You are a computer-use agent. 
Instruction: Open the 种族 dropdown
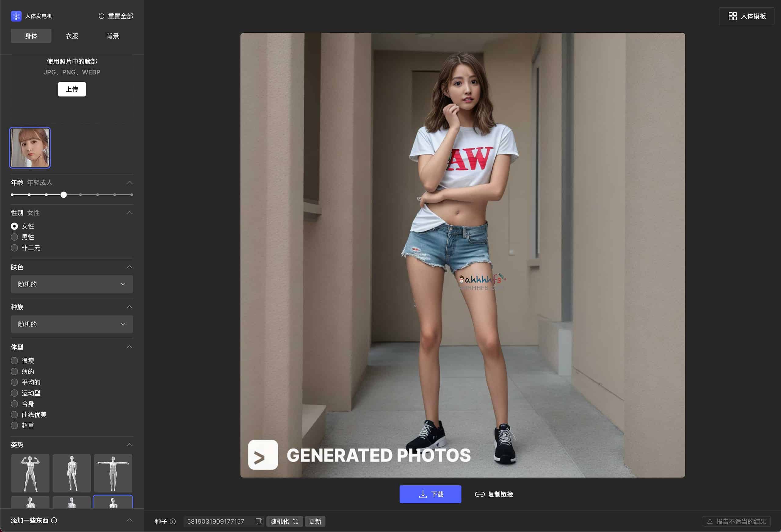tap(72, 324)
